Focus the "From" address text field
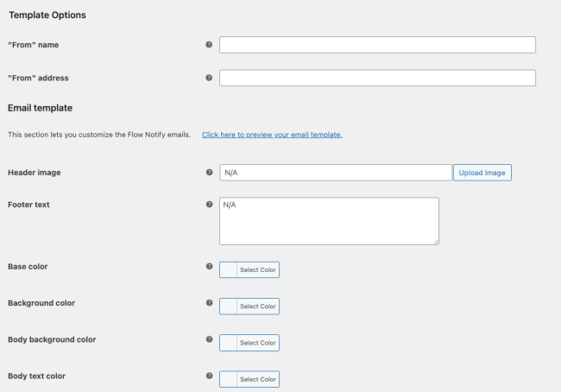 377,78
